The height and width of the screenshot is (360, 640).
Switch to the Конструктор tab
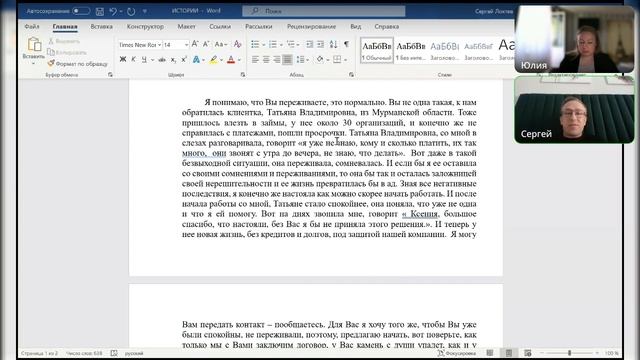click(145, 27)
